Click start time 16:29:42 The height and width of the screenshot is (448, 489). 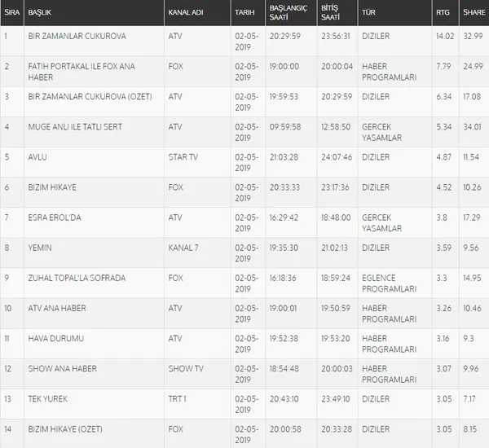(x=284, y=217)
